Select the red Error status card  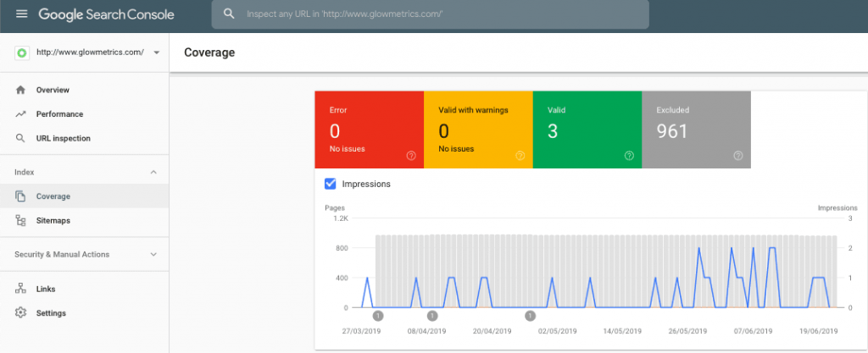point(370,130)
